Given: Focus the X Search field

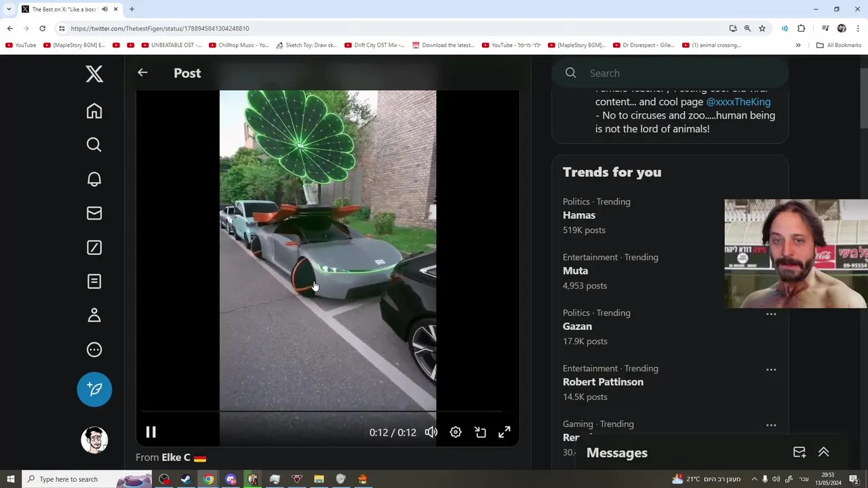Looking at the screenshot, I should tap(670, 73).
